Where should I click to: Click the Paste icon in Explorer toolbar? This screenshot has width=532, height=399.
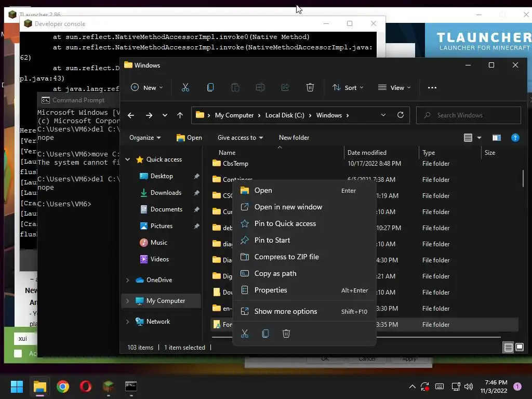coord(235,87)
